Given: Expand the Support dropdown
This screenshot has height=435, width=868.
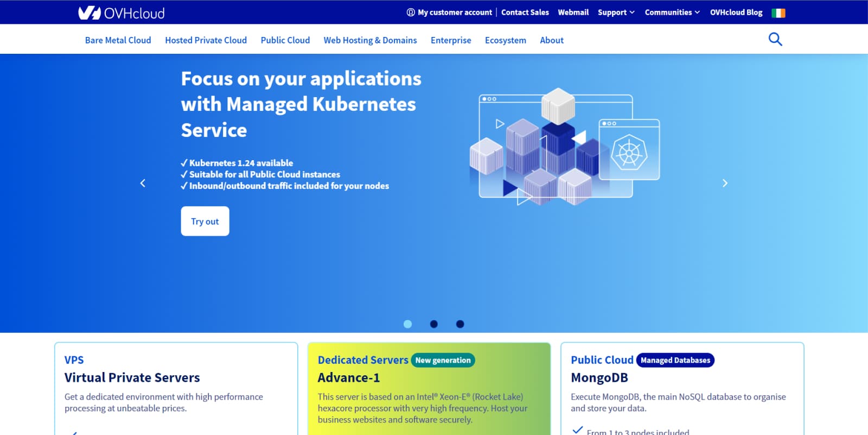Looking at the screenshot, I should tap(616, 12).
